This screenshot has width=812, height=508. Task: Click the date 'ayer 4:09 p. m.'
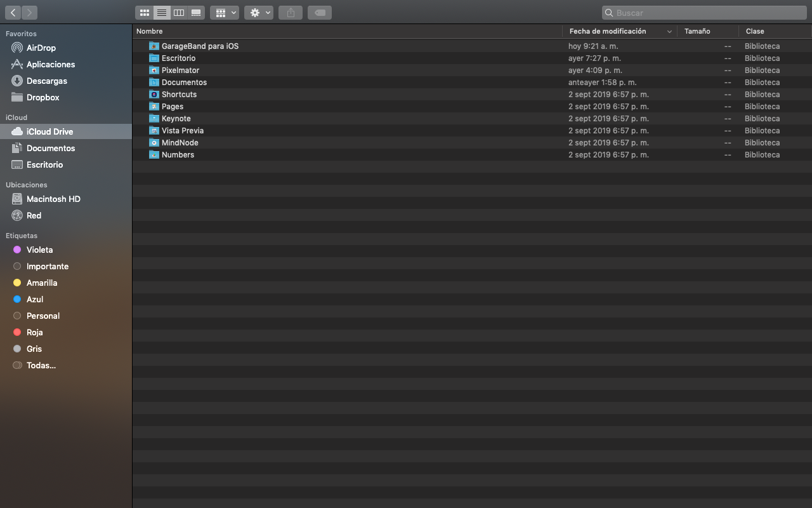[x=595, y=70]
